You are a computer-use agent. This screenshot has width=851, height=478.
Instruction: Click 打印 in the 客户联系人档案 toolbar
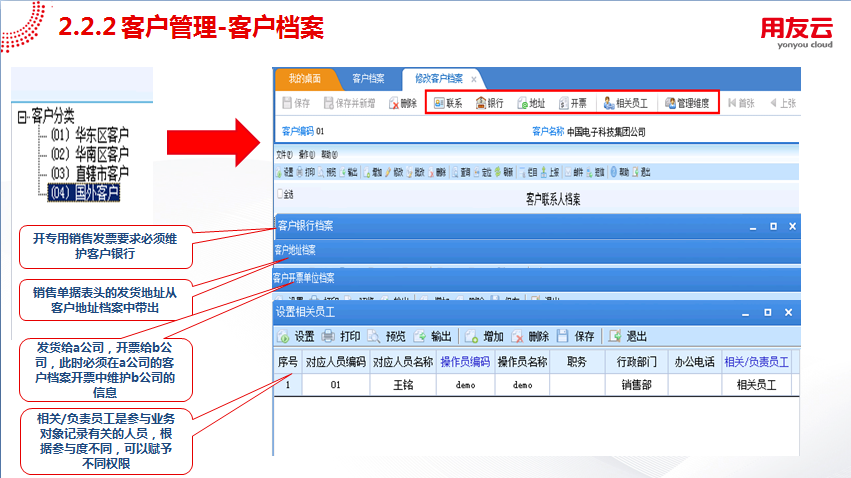(x=306, y=173)
